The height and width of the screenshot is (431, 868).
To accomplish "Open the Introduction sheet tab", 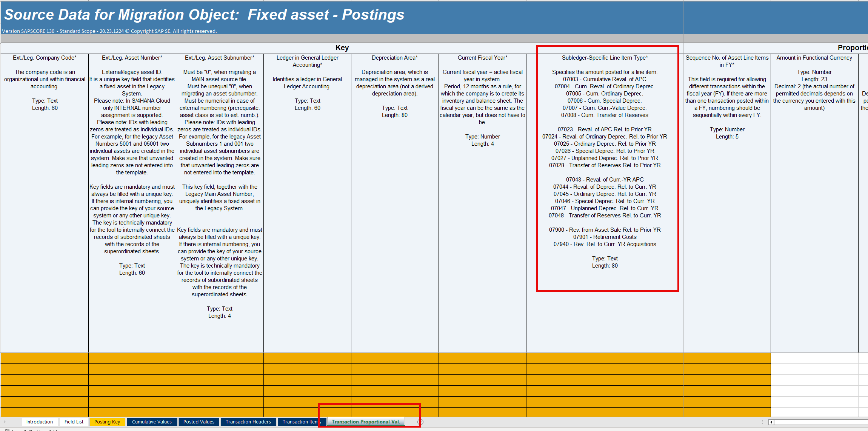I will coord(40,422).
